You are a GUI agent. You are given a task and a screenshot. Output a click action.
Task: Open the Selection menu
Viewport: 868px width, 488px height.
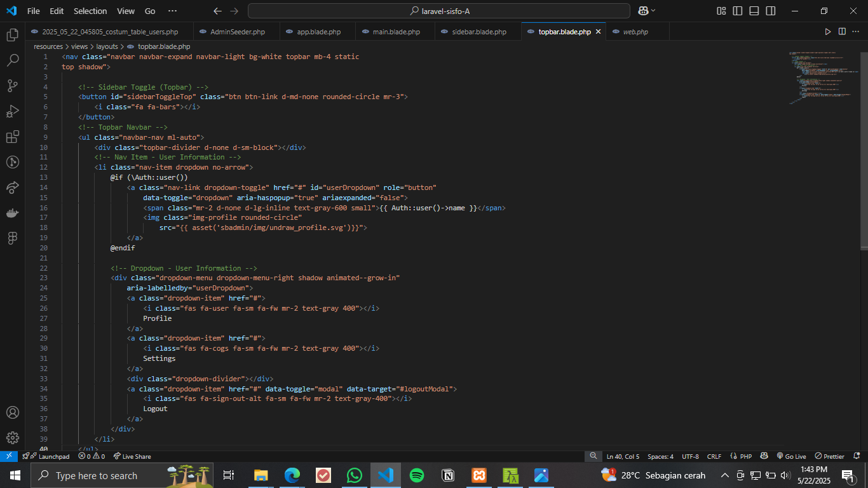click(x=90, y=11)
